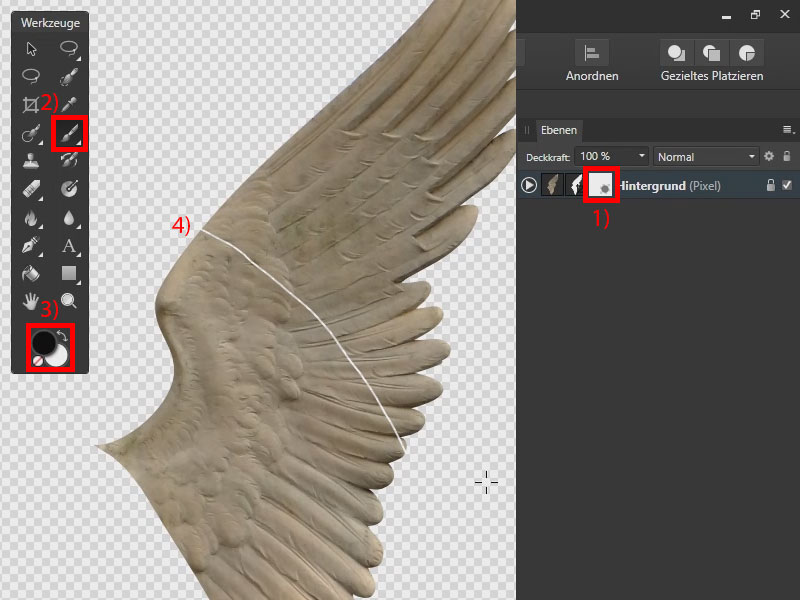Select the Rectangle shape tool

pyautogui.click(x=69, y=274)
